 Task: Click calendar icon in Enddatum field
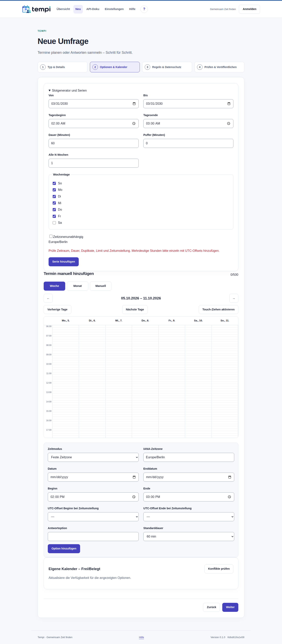pyautogui.click(x=230, y=477)
